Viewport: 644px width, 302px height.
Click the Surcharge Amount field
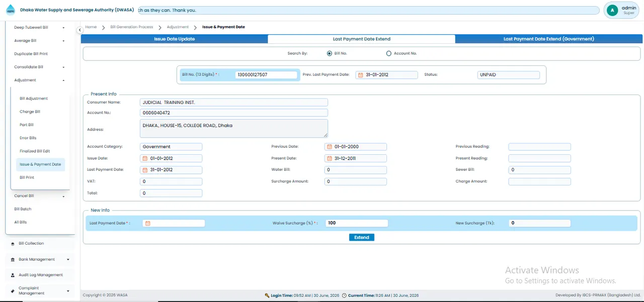tap(356, 181)
